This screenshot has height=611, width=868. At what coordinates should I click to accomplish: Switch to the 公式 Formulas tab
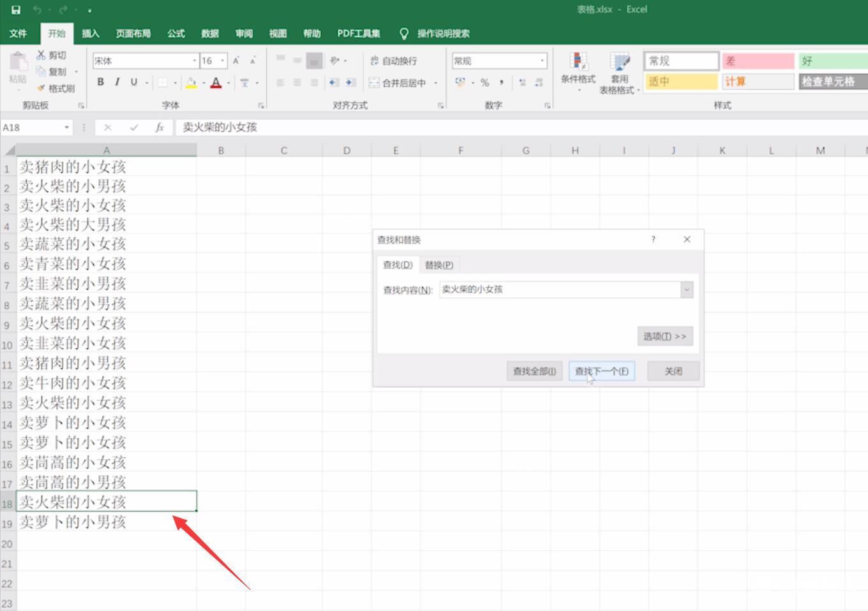176,33
